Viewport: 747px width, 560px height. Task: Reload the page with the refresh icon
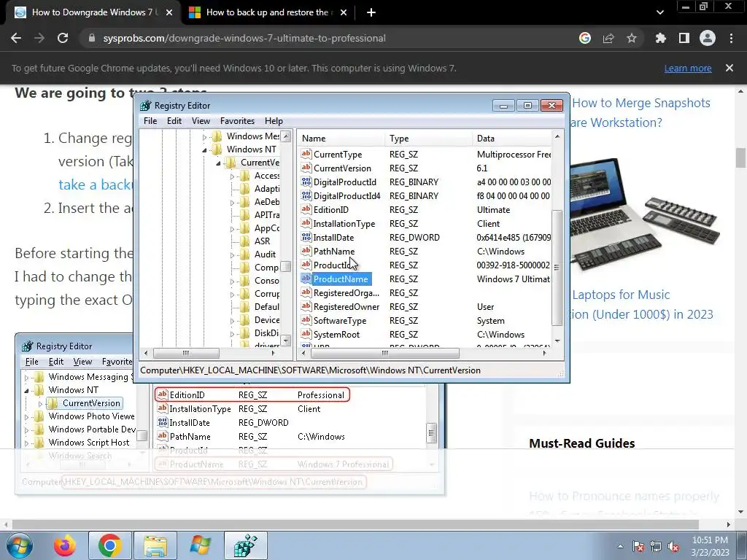tap(63, 38)
